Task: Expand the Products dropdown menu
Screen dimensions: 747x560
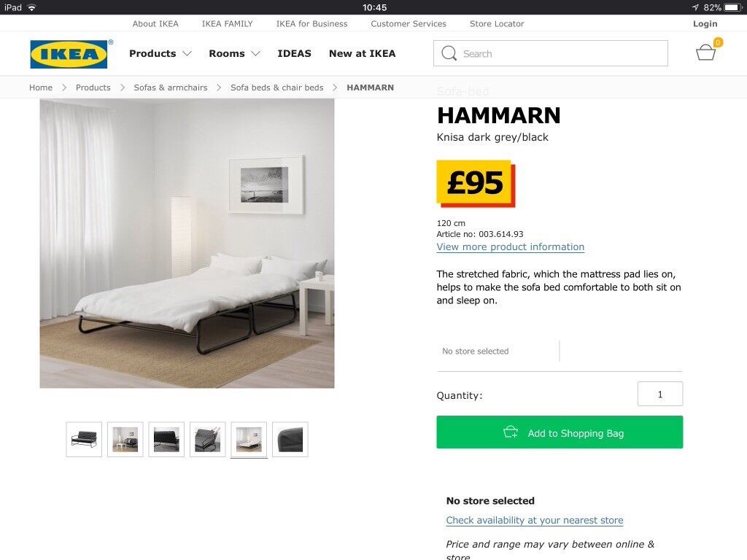Action: coord(160,53)
